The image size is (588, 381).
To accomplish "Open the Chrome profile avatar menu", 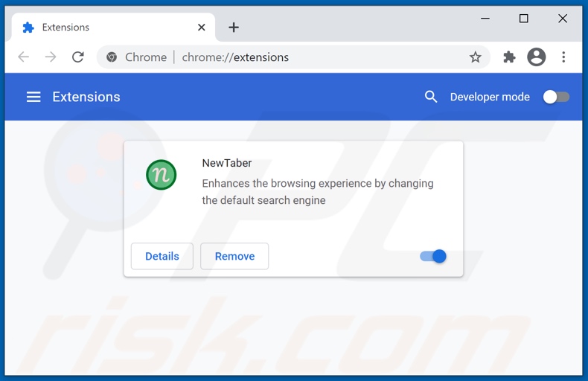I will [536, 57].
